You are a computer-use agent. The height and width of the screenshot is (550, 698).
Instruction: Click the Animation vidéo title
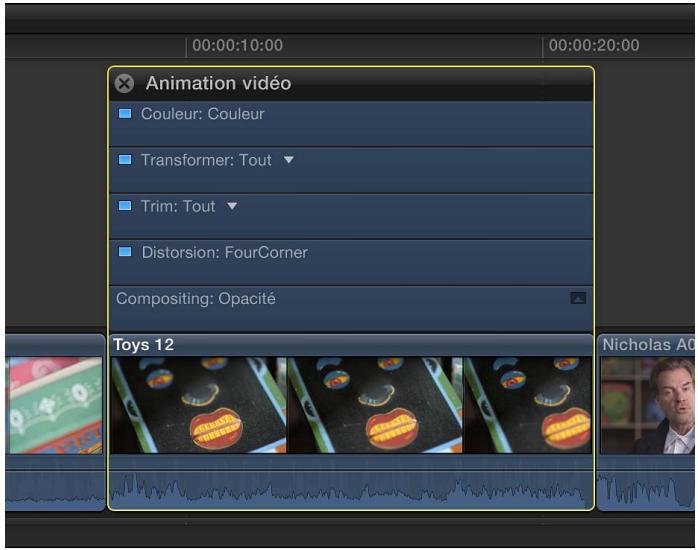tap(218, 83)
